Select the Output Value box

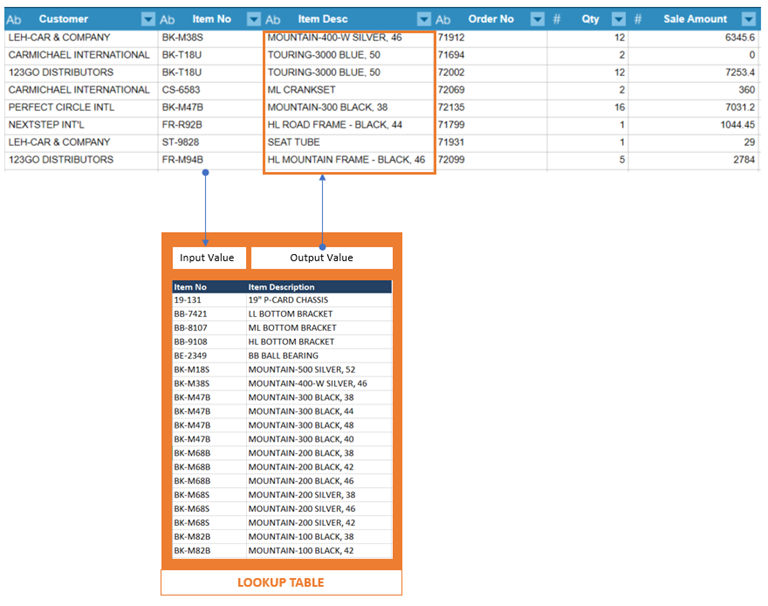[322, 258]
